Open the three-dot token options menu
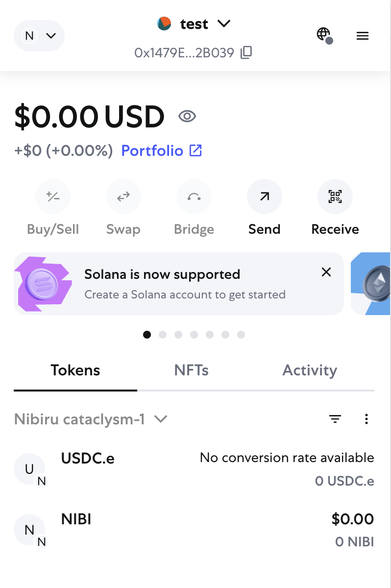This screenshot has height=588, width=391. (x=367, y=419)
